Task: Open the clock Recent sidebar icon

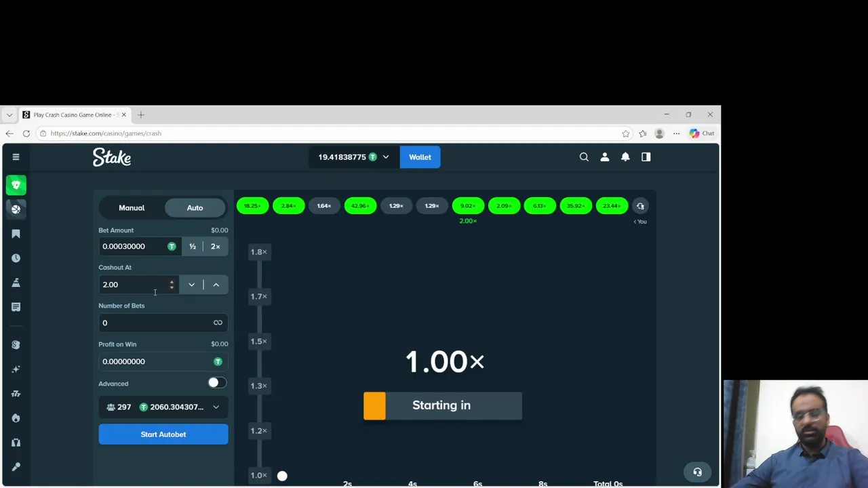Action: (16, 258)
